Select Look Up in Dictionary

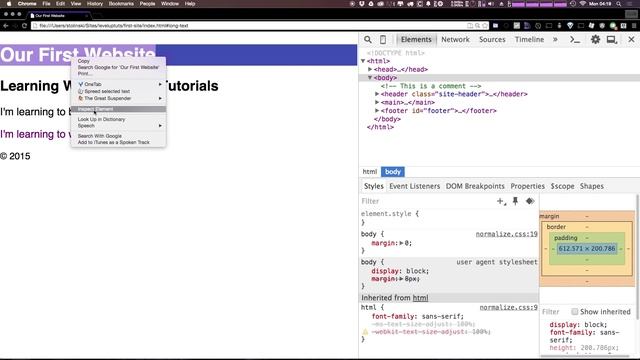[x=118, y=119]
